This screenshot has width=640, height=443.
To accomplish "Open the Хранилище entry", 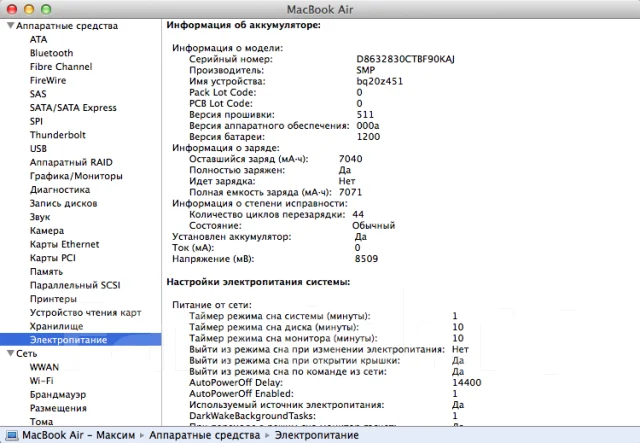I will [56, 326].
